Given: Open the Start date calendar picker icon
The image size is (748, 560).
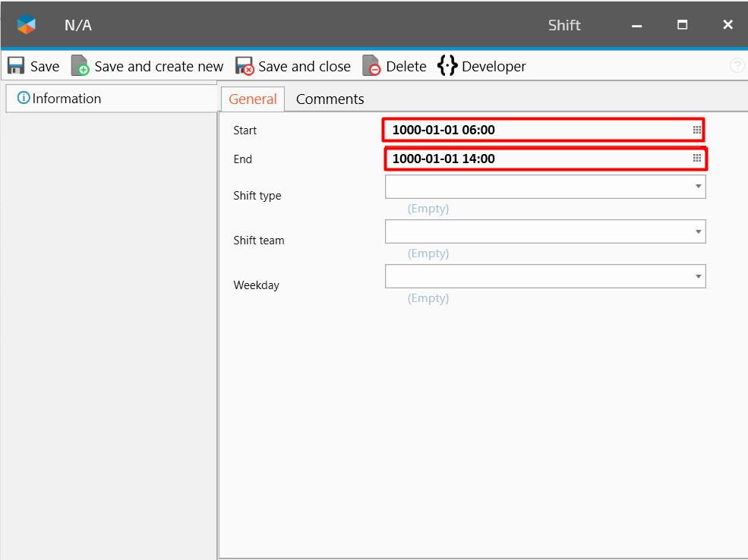Looking at the screenshot, I should tap(696, 130).
